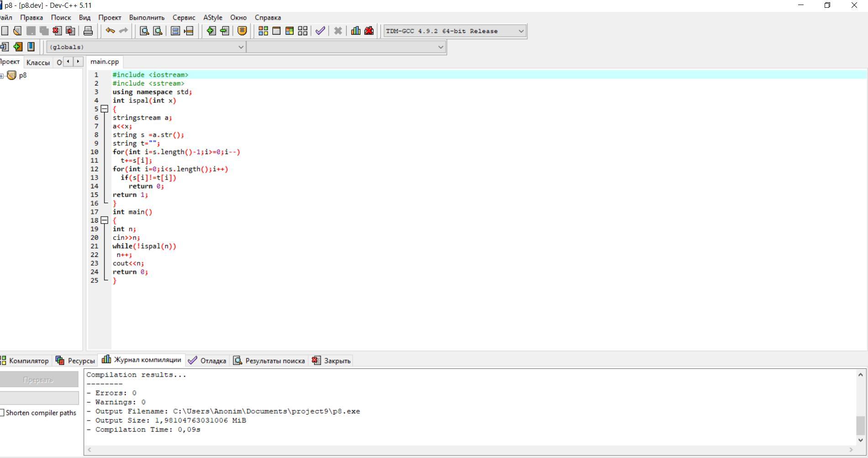Open the Вид menu
The height and width of the screenshot is (458, 868).
[x=84, y=17]
